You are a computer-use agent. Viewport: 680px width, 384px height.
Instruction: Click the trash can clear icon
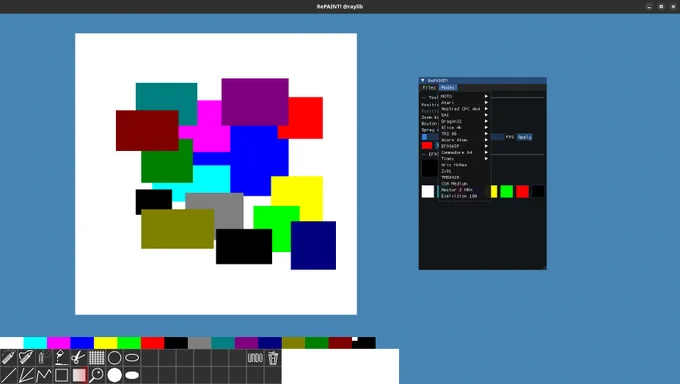coord(273,358)
